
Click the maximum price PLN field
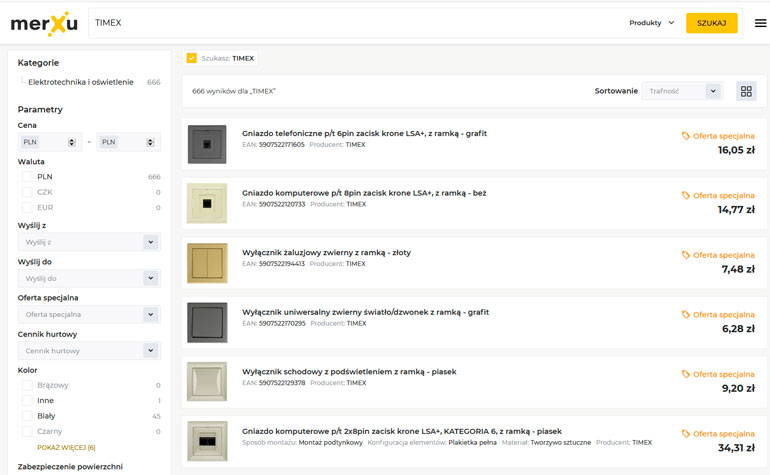point(128,142)
